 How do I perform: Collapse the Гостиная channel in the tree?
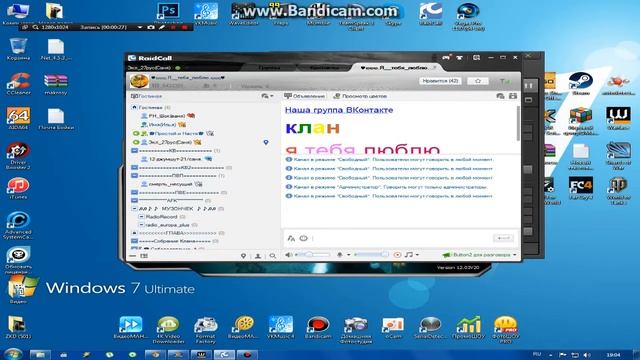pyautogui.click(x=134, y=107)
